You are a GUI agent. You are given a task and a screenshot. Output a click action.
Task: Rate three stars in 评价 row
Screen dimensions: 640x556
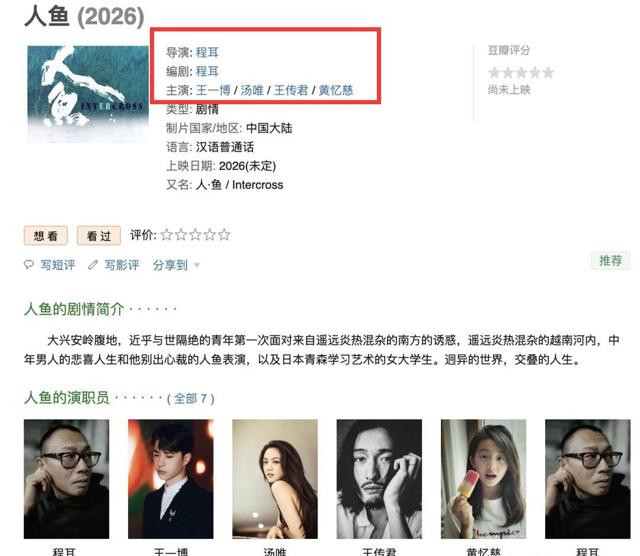[x=196, y=235]
